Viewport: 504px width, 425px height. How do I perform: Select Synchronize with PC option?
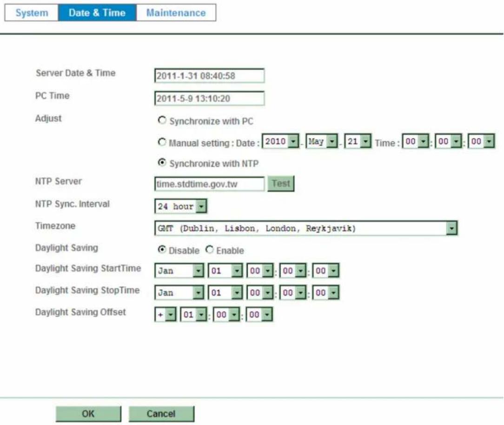click(162, 120)
